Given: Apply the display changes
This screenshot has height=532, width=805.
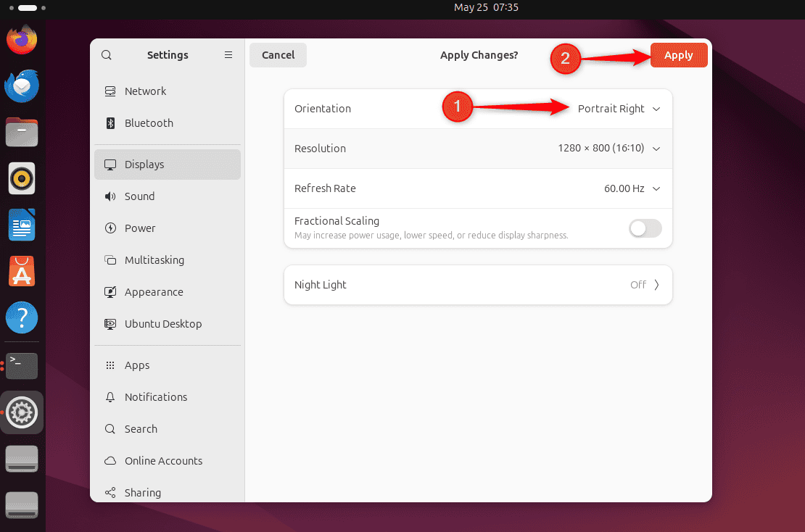Looking at the screenshot, I should click(678, 54).
